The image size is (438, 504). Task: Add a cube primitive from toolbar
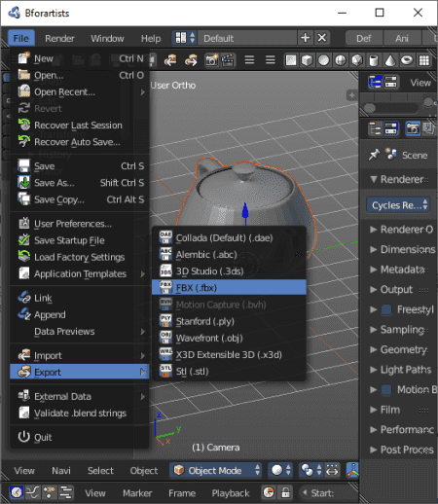(307, 60)
